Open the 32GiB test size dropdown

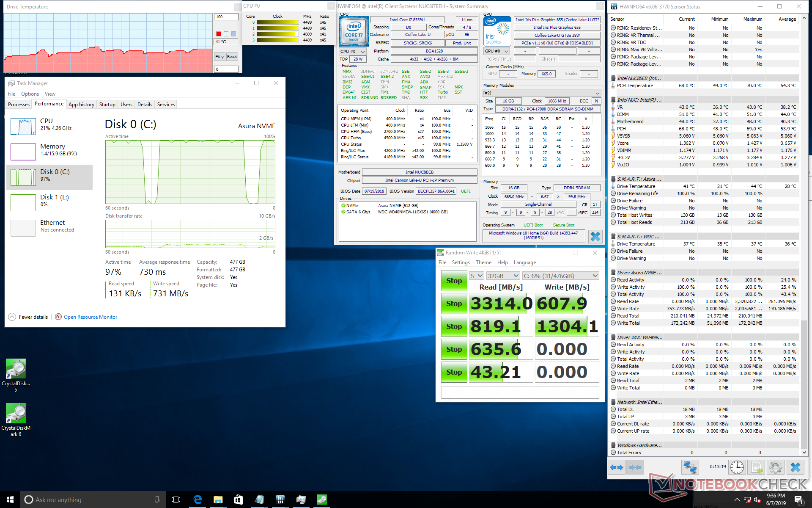pyautogui.click(x=503, y=276)
